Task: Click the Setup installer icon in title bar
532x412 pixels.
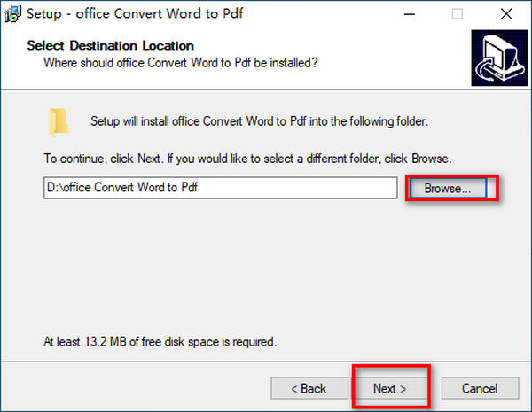Action: (12, 14)
